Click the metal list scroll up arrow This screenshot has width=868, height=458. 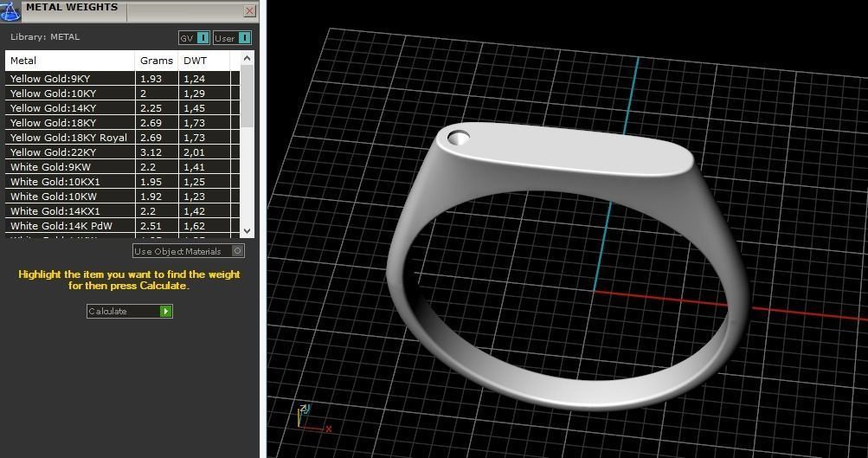coord(247,58)
